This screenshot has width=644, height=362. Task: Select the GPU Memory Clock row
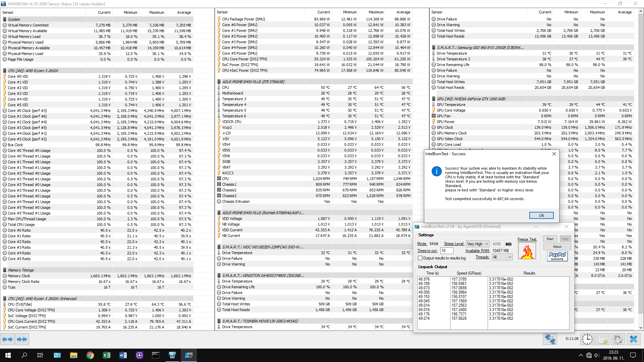coord(532,133)
